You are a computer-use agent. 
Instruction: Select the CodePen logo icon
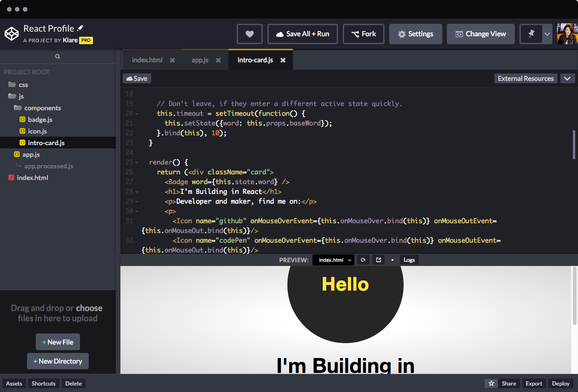(11, 33)
